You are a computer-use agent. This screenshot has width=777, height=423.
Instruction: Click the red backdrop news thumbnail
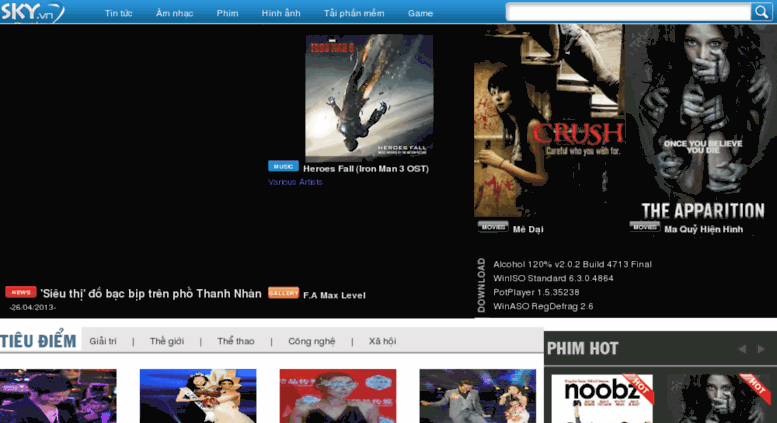coord(337,396)
